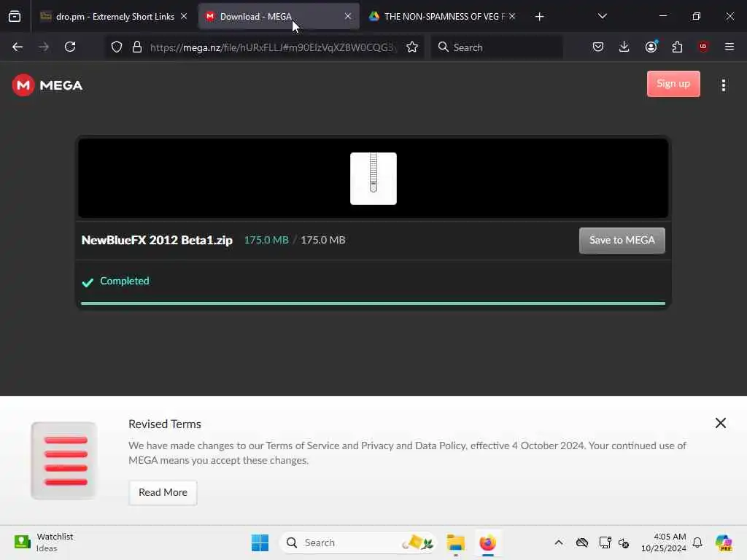
Task: Expand the list all tabs dropdown
Action: tap(602, 16)
